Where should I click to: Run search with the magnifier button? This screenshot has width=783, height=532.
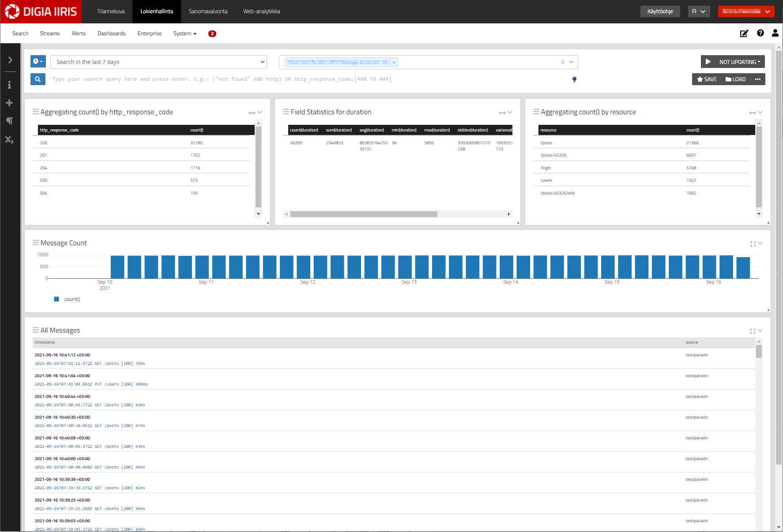38,79
